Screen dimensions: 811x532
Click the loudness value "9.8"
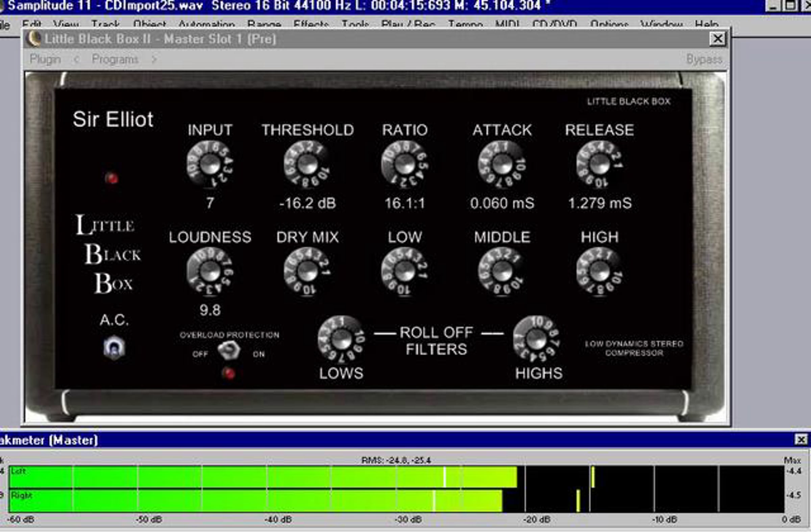coord(210,310)
